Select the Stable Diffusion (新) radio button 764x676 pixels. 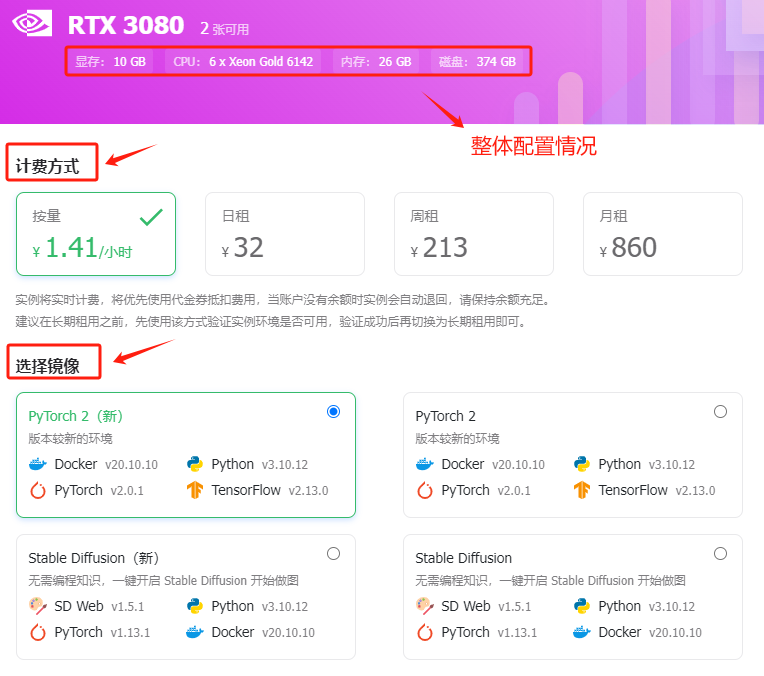click(333, 554)
